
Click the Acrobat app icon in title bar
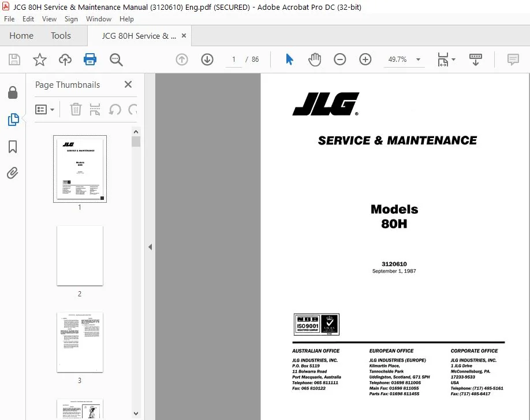pos(5,7)
